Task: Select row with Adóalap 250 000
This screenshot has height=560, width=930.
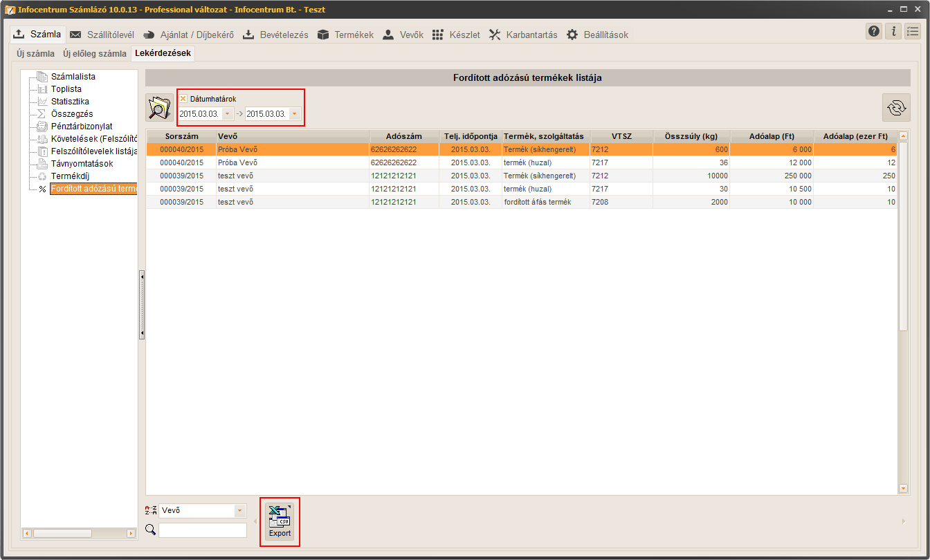Action: [522, 176]
